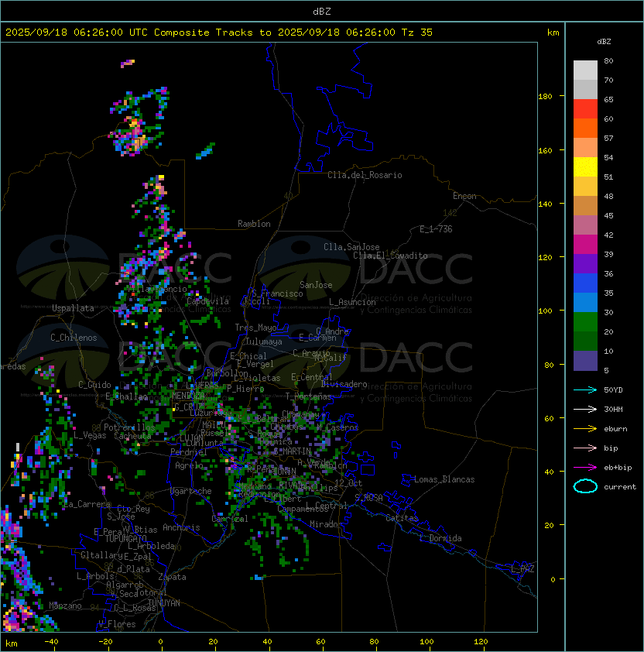
Task: Click the Clla.SanJose map label
Action: (x=351, y=247)
